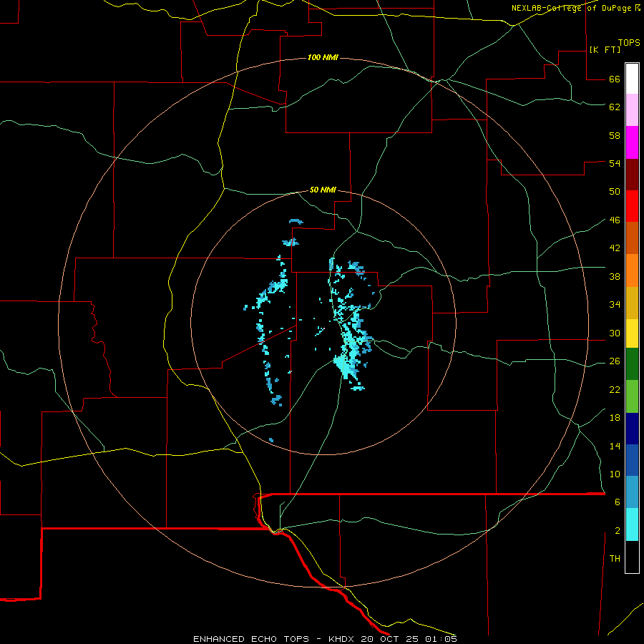Click the 50 NMI range ring label

[323, 190]
